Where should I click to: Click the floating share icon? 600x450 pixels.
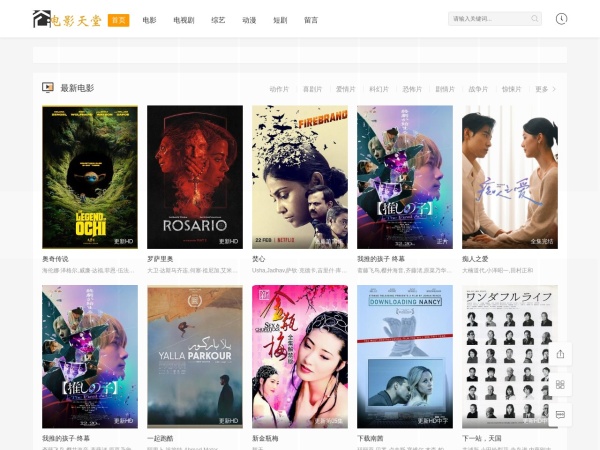(560, 354)
